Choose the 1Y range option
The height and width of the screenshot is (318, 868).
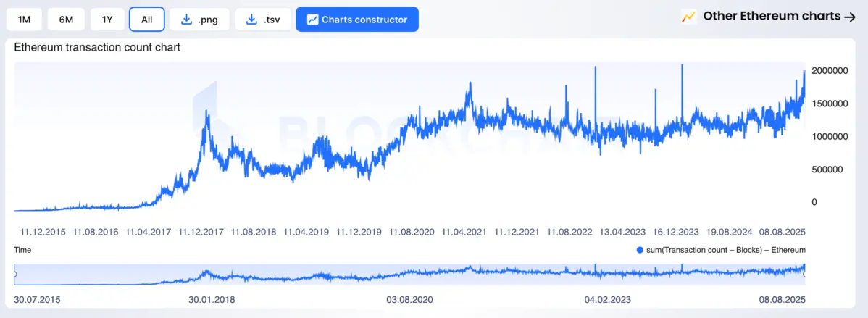107,20
